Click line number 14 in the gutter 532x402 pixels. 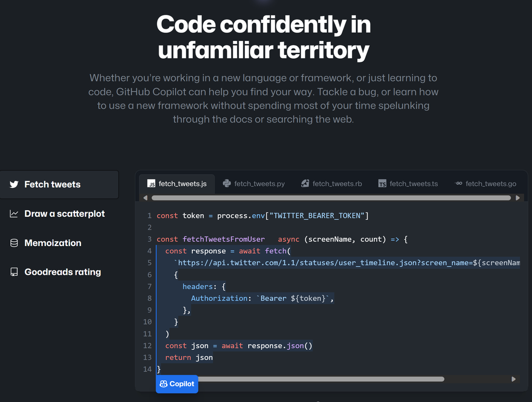pyautogui.click(x=148, y=369)
